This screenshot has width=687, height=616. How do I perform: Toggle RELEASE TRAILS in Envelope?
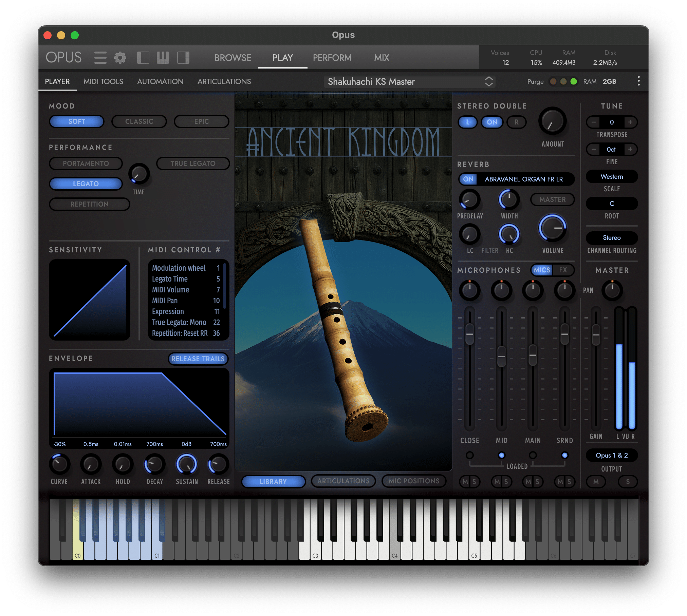198,359
